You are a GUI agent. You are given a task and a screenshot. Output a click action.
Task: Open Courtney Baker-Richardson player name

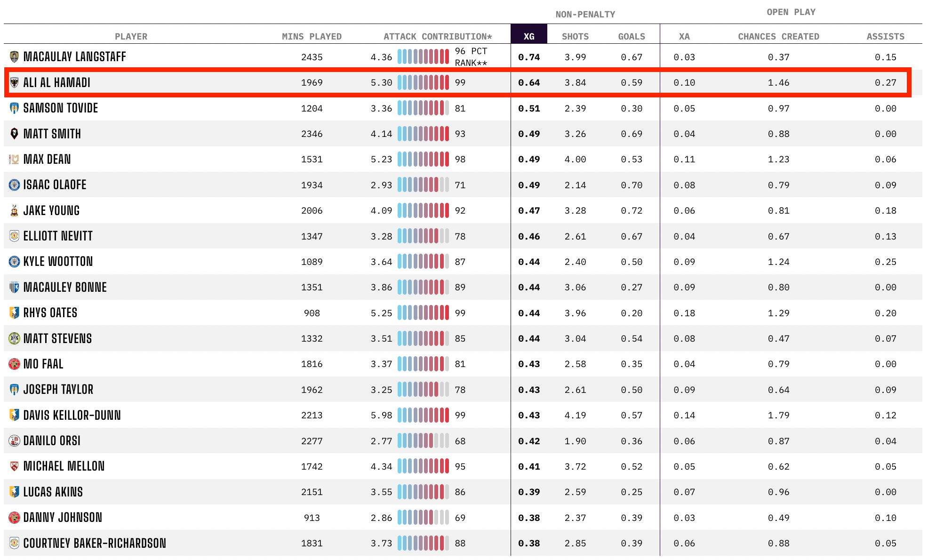pyautogui.click(x=95, y=543)
